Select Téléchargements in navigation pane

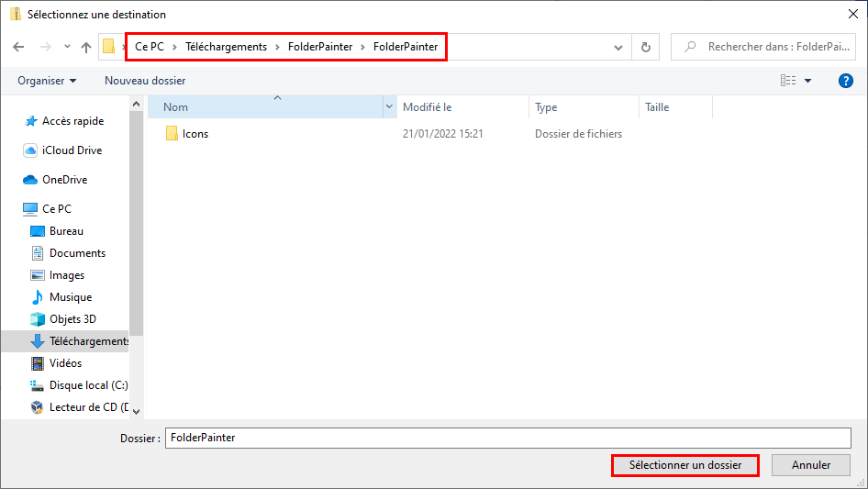point(89,341)
